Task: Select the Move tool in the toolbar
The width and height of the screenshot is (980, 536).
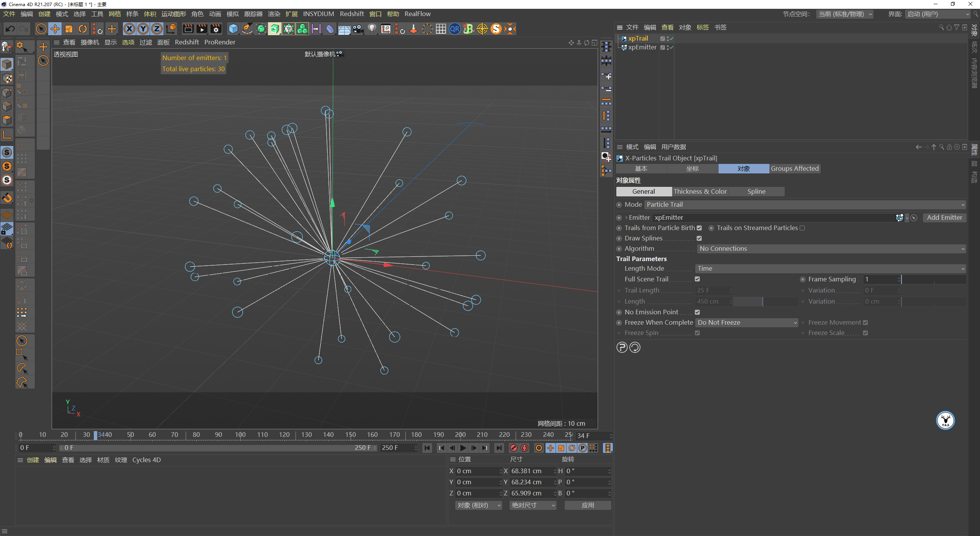Action: click(55, 29)
